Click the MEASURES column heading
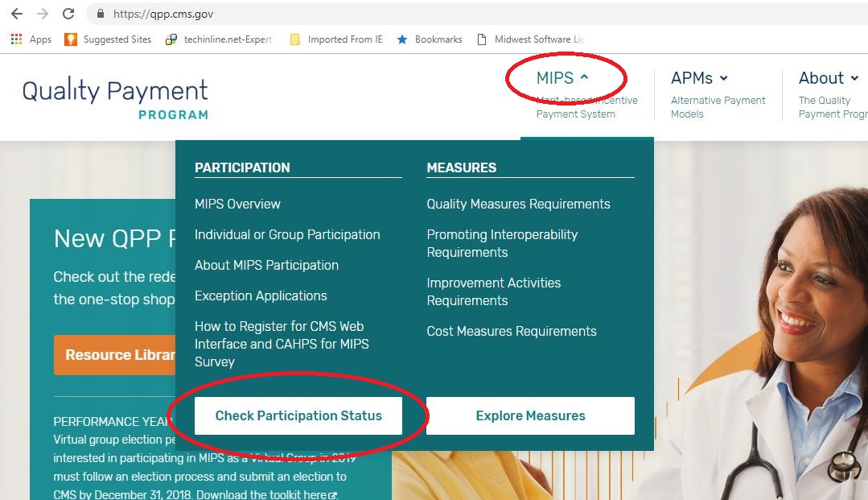The image size is (868, 500). [x=461, y=167]
